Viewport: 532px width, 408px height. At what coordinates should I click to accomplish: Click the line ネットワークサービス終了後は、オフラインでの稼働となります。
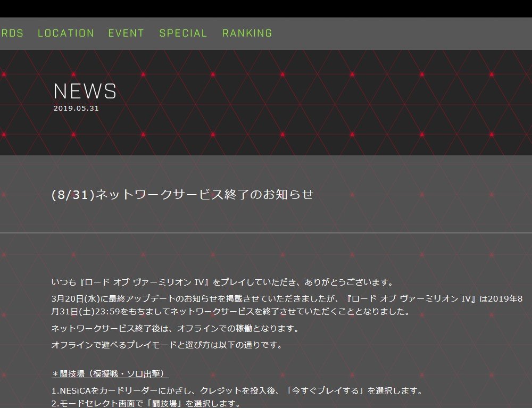(x=175, y=328)
